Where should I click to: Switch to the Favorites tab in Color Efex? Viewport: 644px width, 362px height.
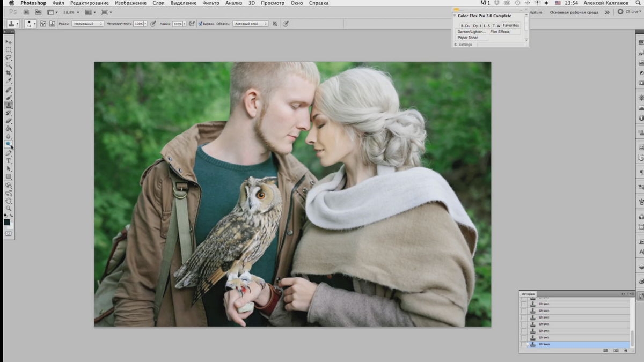point(511,25)
